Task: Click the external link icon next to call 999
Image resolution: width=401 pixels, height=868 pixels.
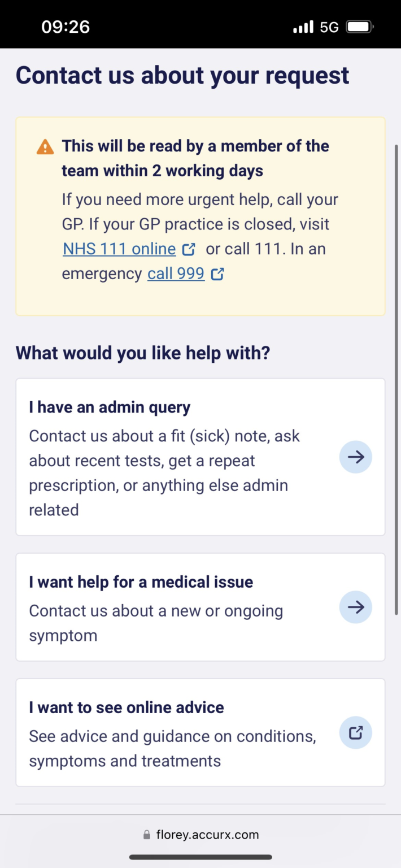Action: (x=217, y=274)
